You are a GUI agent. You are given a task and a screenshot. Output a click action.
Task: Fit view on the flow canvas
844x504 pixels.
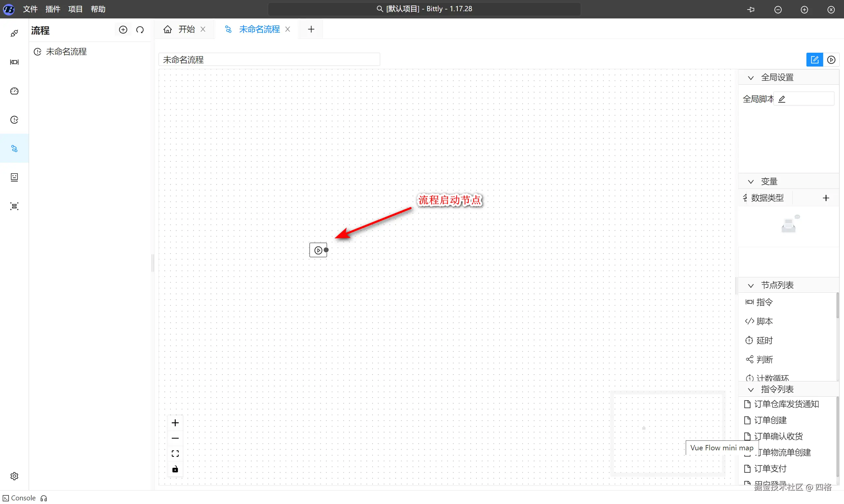point(175,454)
